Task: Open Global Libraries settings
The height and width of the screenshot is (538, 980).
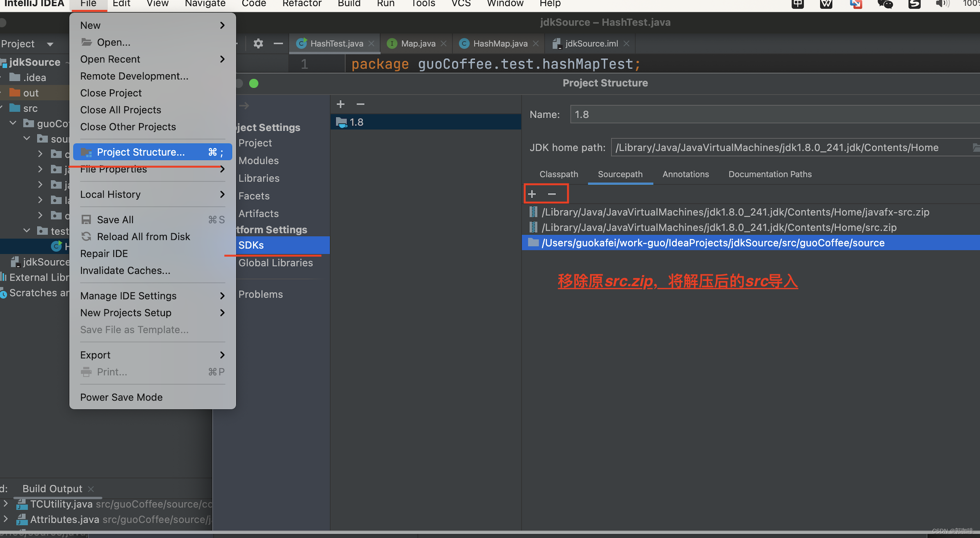Action: click(276, 263)
